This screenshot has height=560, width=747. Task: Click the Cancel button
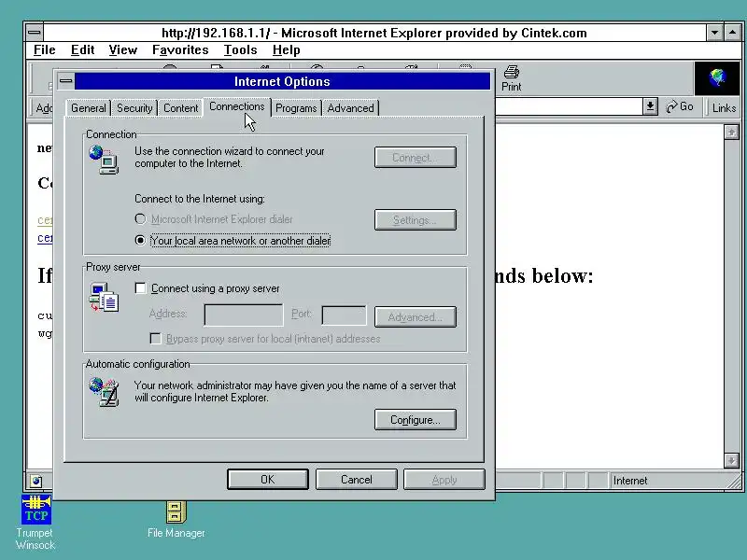[357, 480]
